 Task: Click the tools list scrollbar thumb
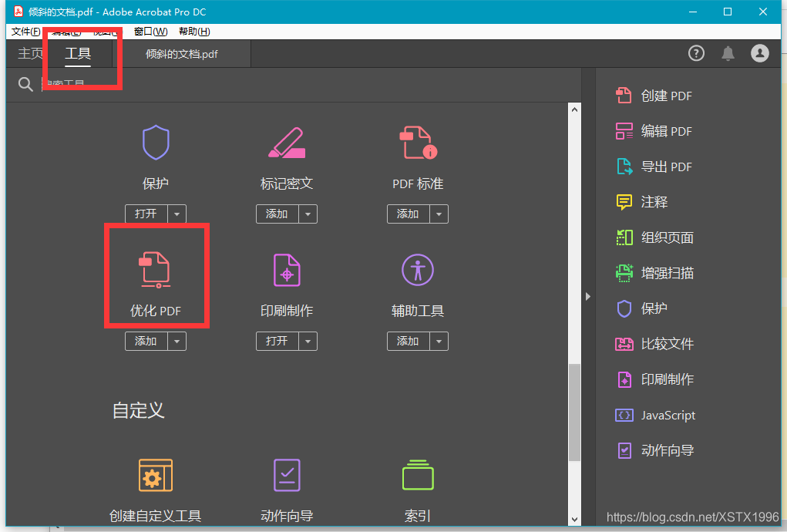[x=575, y=412]
